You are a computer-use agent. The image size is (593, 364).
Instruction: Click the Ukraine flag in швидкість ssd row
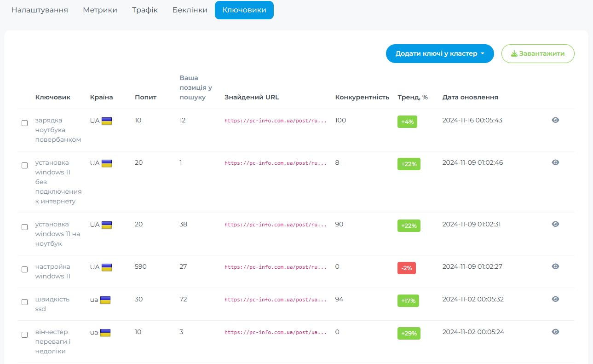[x=105, y=300]
